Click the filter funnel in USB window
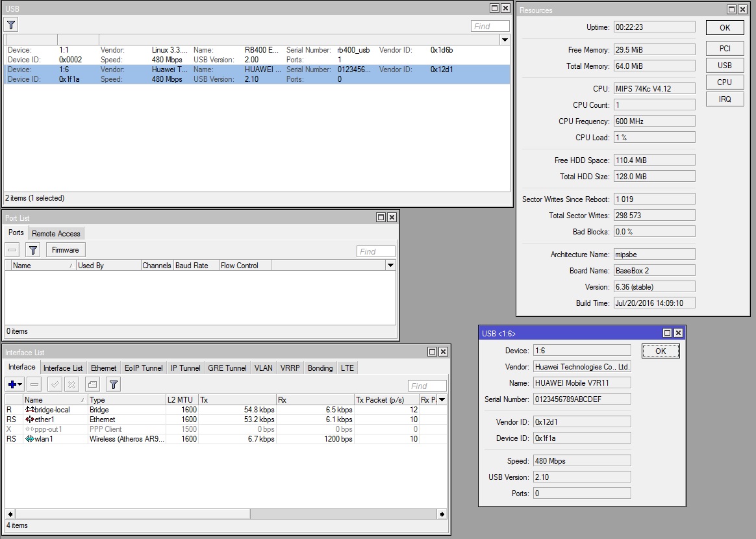The image size is (756, 539). pyautogui.click(x=11, y=25)
